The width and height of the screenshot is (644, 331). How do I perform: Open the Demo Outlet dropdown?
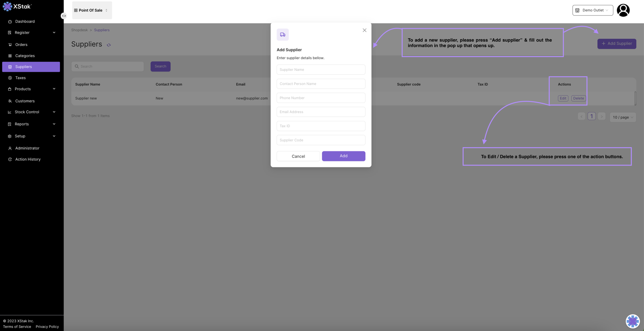coord(592,10)
